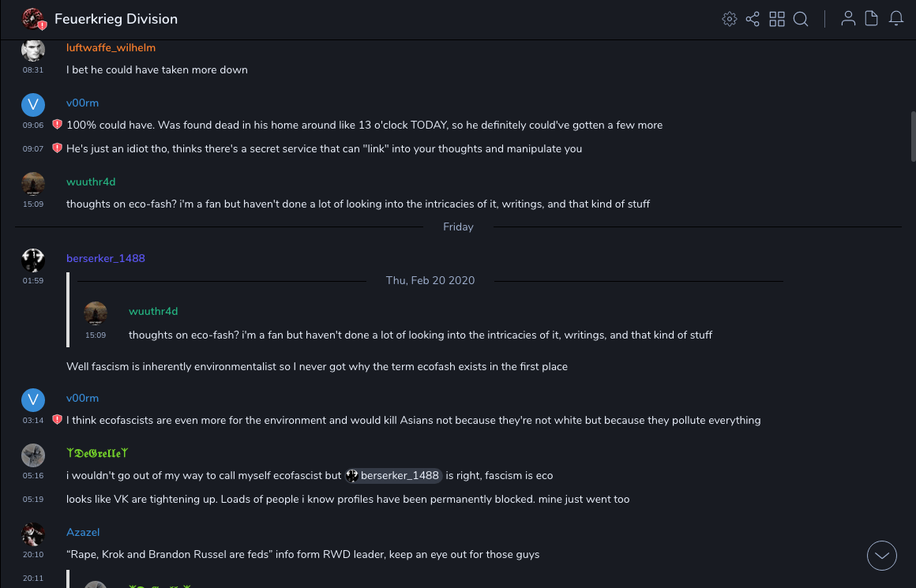This screenshot has height=588, width=916.
Task: Click the red flag on 09:06 message
Action: 57,125
